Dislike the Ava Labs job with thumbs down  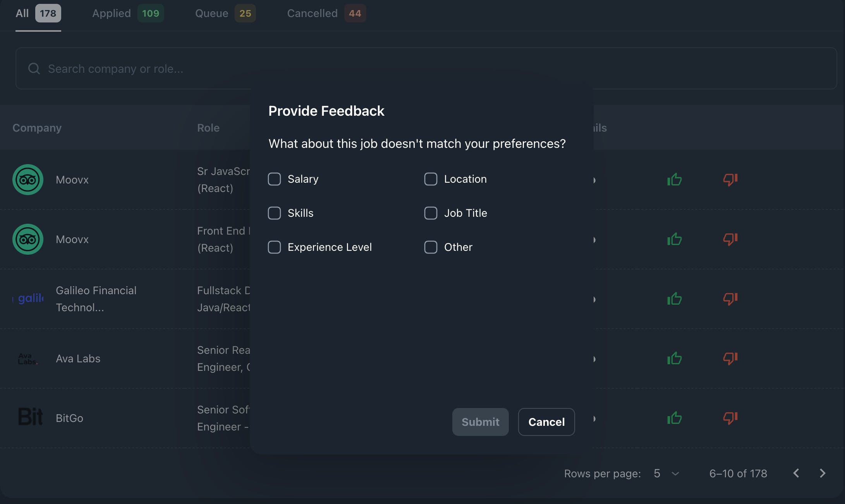[x=730, y=358]
